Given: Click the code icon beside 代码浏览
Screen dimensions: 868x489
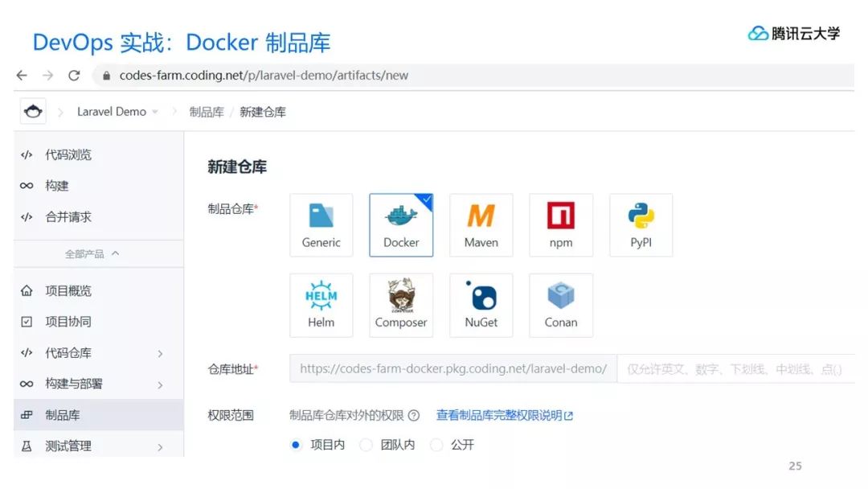Looking at the screenshot, I should 27,154.
